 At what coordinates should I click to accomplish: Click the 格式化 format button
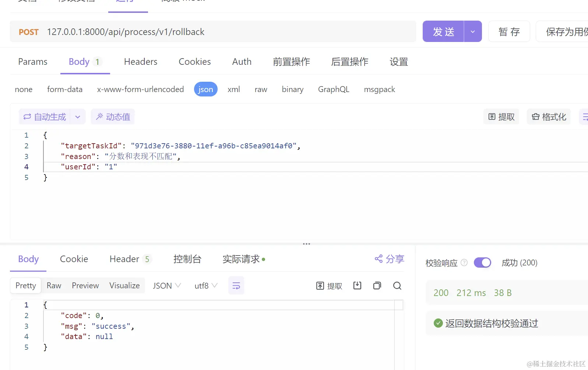pos(549,117)
